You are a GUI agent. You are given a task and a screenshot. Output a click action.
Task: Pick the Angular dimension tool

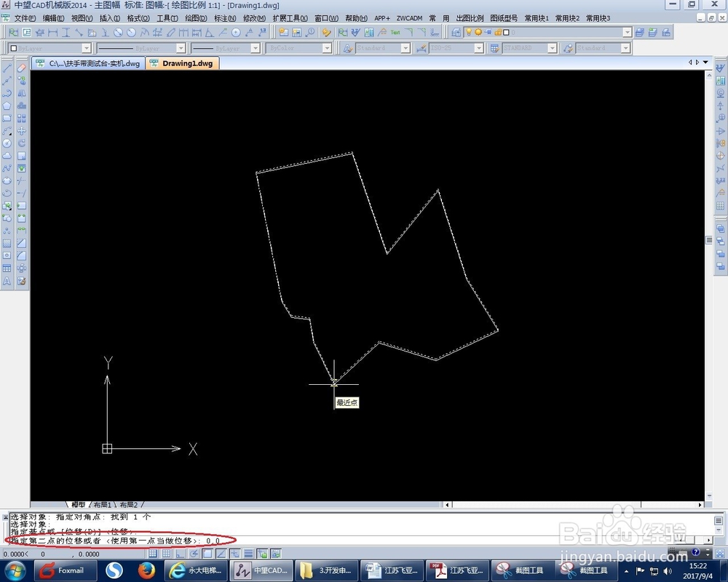coord(210,33)
